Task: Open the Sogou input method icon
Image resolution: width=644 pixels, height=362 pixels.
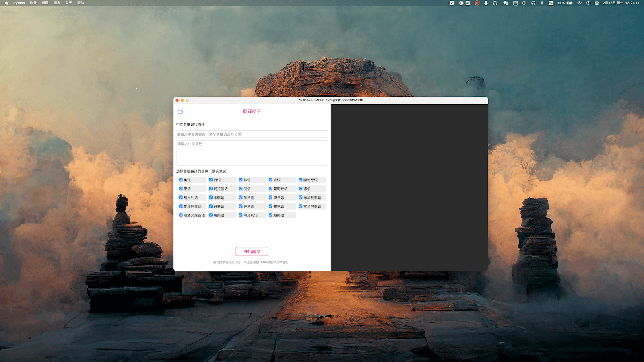Action: 551,3
